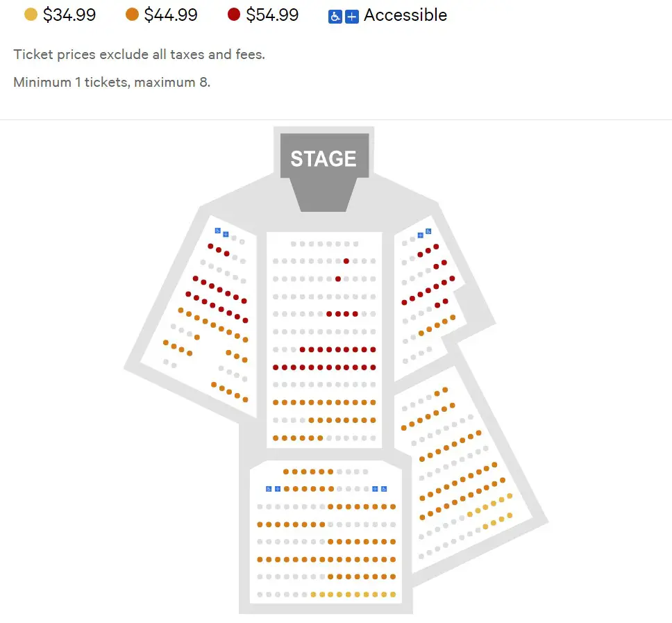This screenshot has height=623, width=672.
Task: Choose the leftmost seat in the four-seat red group, center section
Action: coord(329,314)
